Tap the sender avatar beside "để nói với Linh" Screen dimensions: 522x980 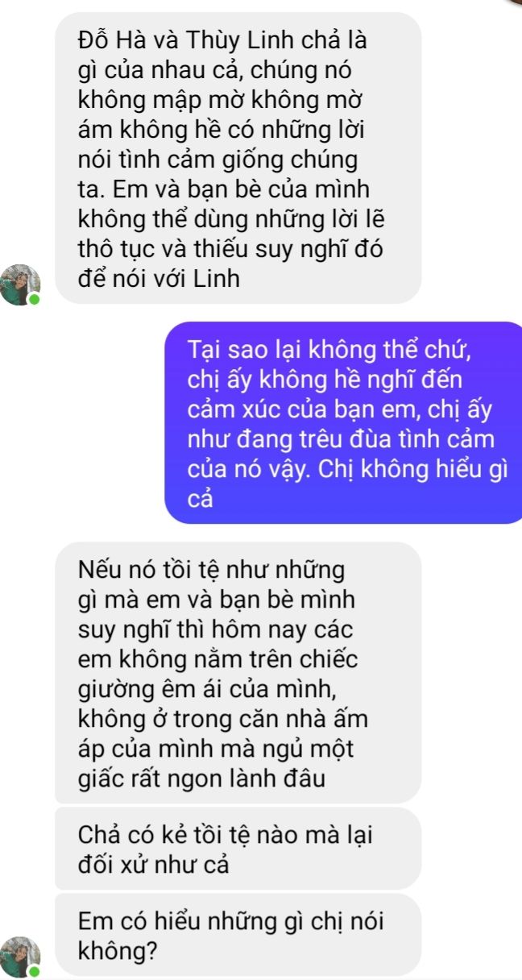(x=20, y=284)
